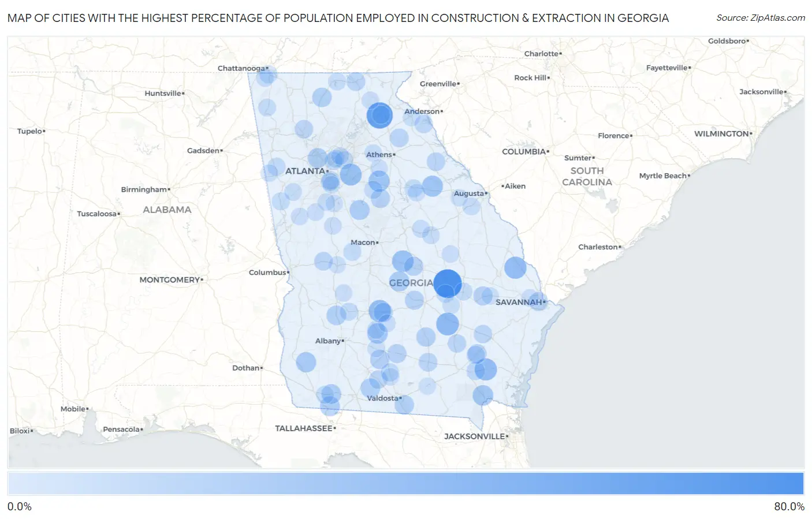Click the map title heading
The image size is (812, 519).
coord(338,18)
